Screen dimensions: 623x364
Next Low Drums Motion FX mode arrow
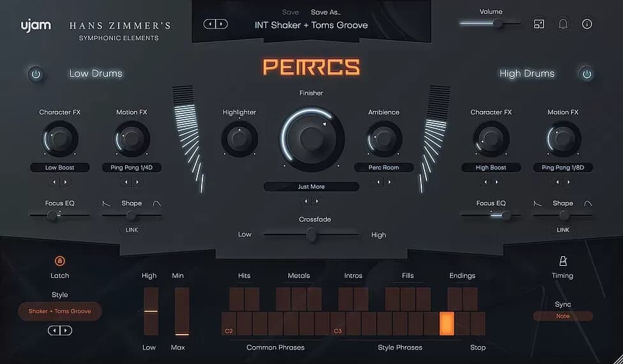coord(137,182)
